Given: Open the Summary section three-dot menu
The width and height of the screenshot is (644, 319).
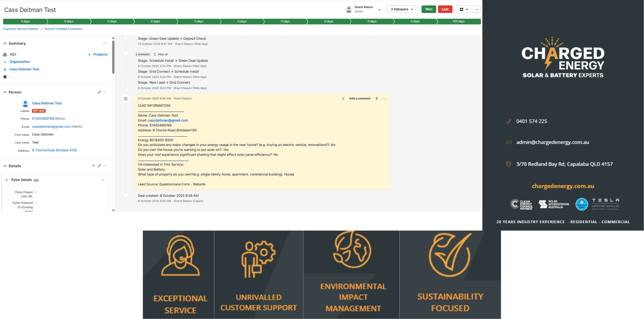Looking at the screenshot, I should click(105, 44).
